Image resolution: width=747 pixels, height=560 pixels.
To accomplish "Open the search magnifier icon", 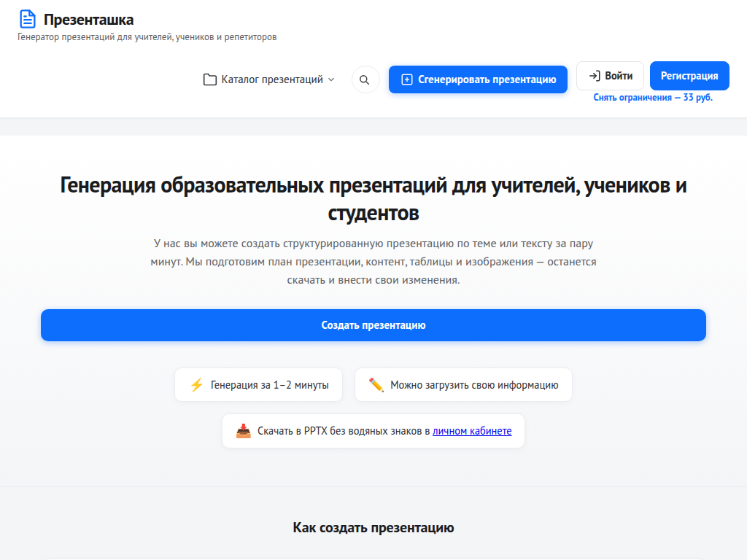I will pos(365,79).
